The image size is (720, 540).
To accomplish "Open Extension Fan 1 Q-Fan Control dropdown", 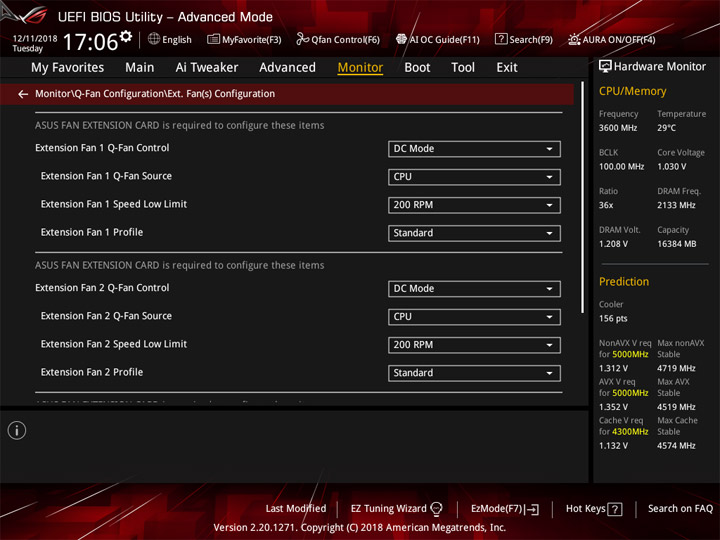I will click(x=474, y=149).
